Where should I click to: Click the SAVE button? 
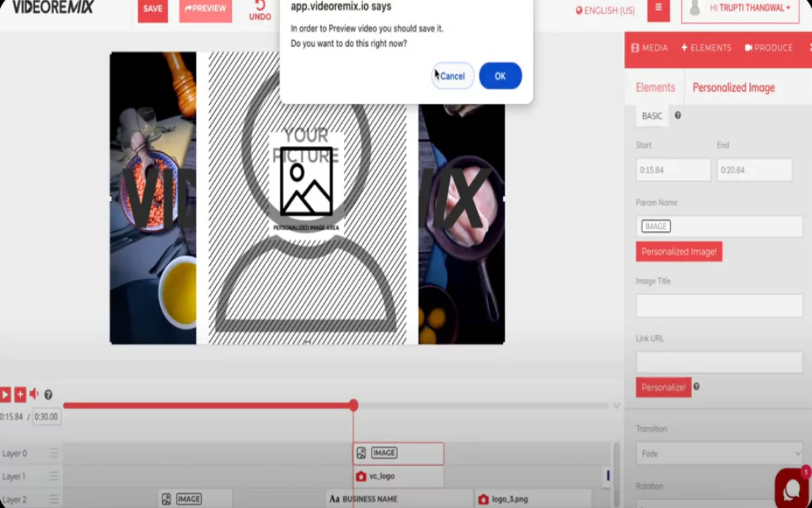153,9
